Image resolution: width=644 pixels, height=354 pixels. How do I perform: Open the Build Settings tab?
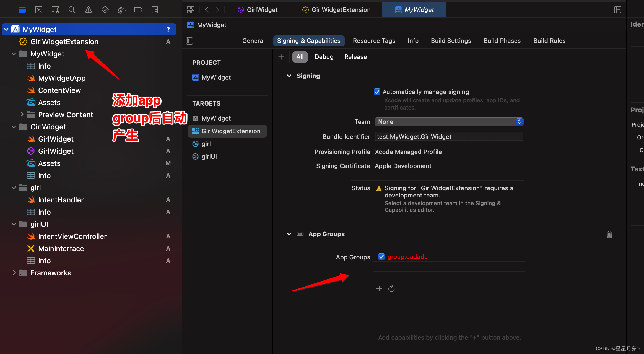451,41
